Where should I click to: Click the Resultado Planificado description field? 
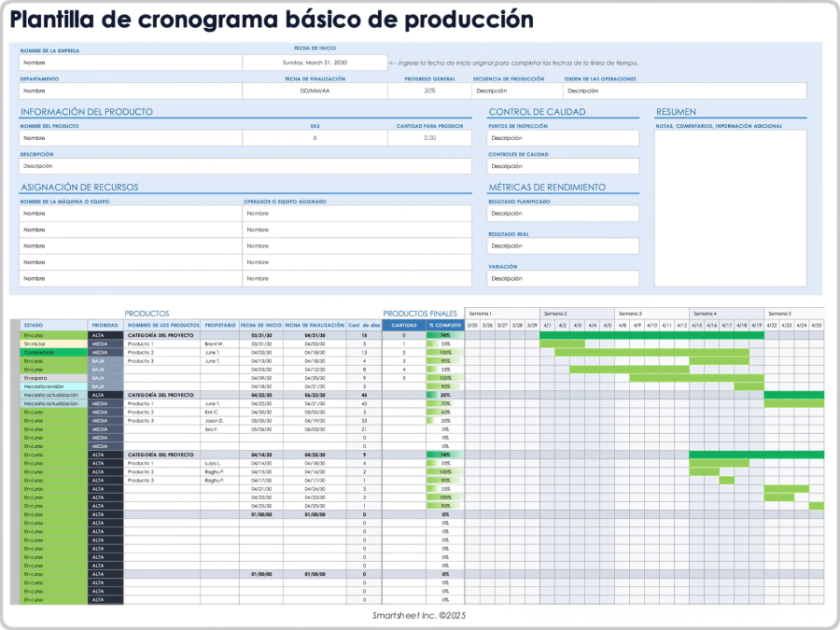(562, 213)
